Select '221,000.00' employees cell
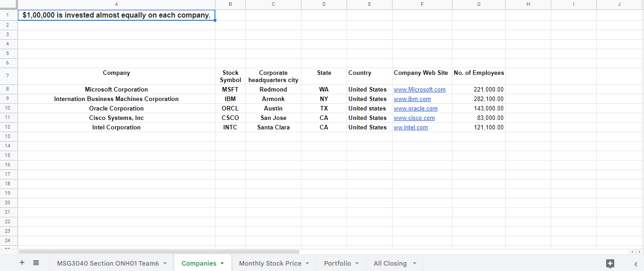 (x=479, y=89)
